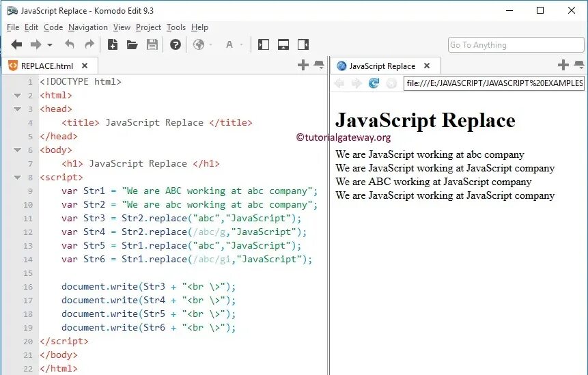Click the preview stop loading icon
588x375 pixels.
point(391,83)
